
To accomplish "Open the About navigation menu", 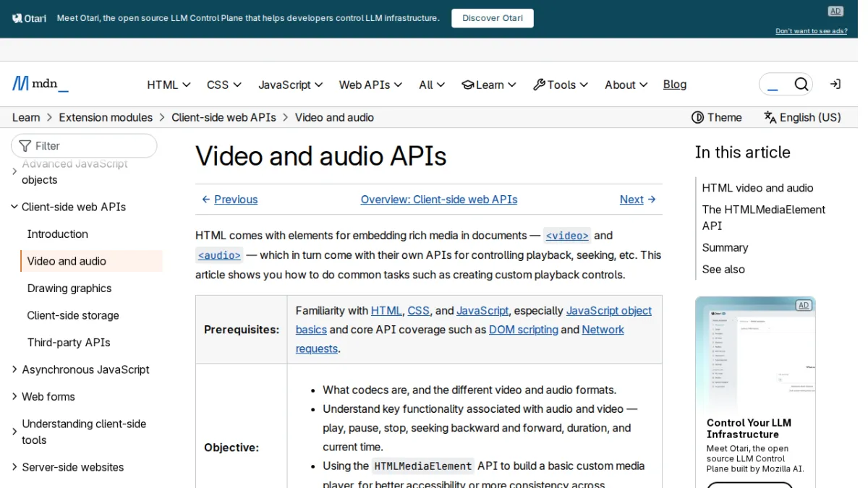I will point(626,85).
